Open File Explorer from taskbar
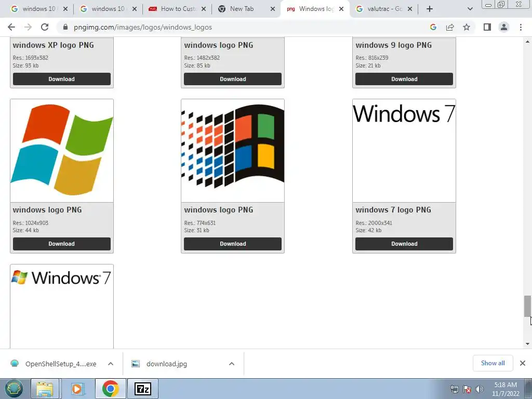This screenshot has width=532, height=399. point(45,389)
